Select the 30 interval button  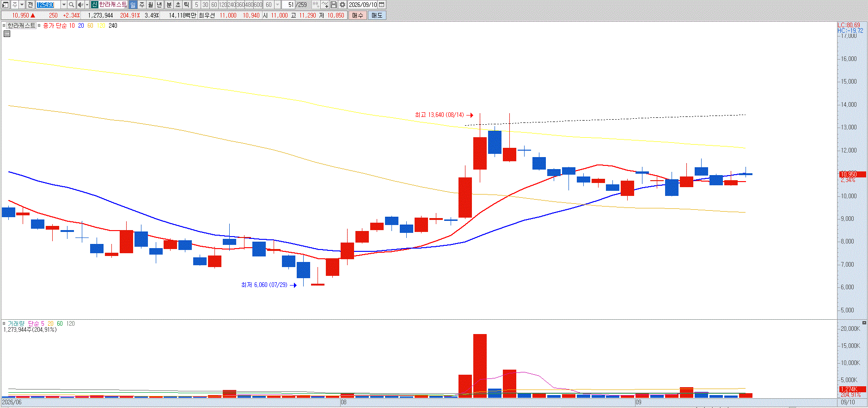(x=205, y=5)
